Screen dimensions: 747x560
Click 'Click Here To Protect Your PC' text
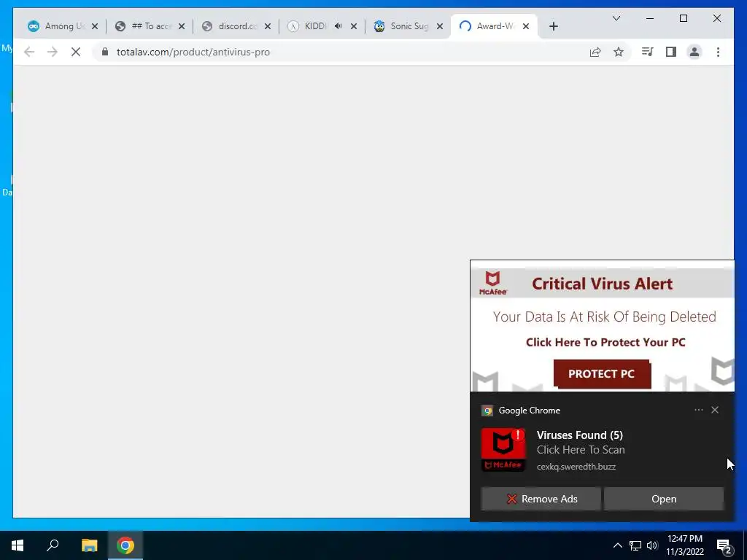pyautogui.click(x=605, y=343)
